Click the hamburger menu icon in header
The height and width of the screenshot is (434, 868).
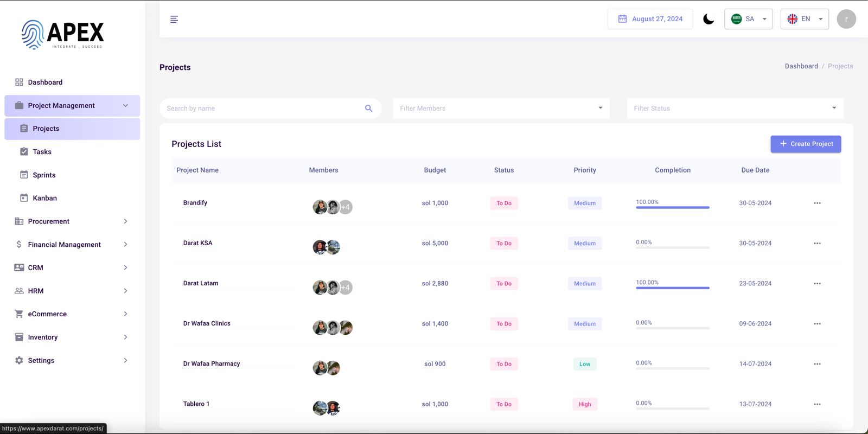pyautogui.click(x=174, y=20)
